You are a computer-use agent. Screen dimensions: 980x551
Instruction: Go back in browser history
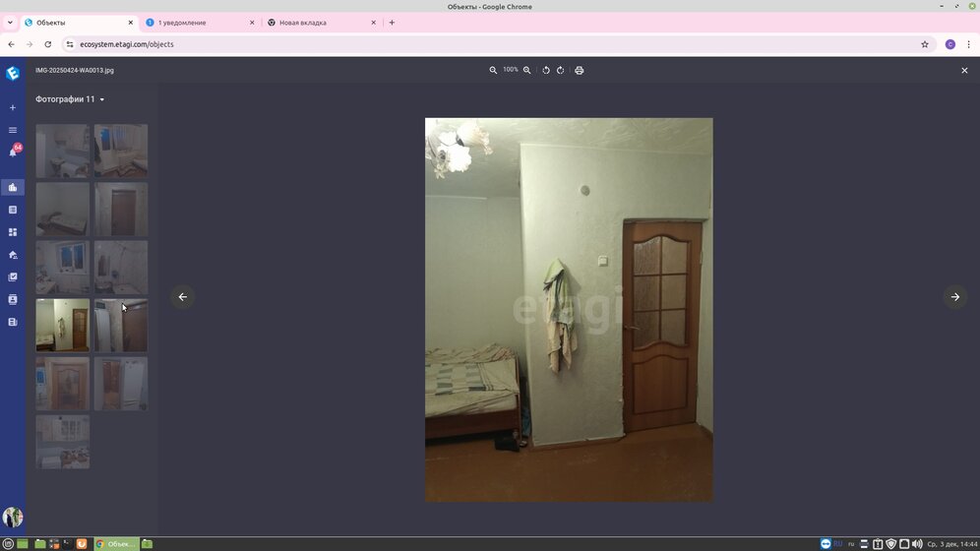pos(11,44)
